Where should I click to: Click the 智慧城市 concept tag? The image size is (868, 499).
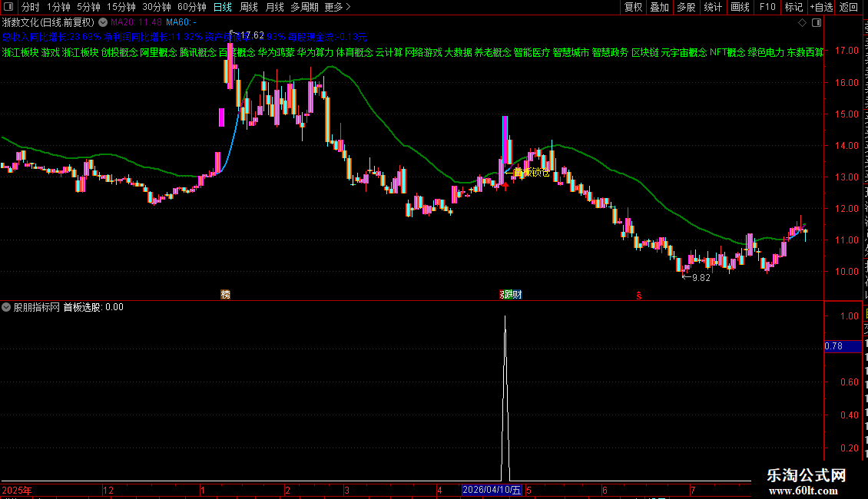[571, 52]
